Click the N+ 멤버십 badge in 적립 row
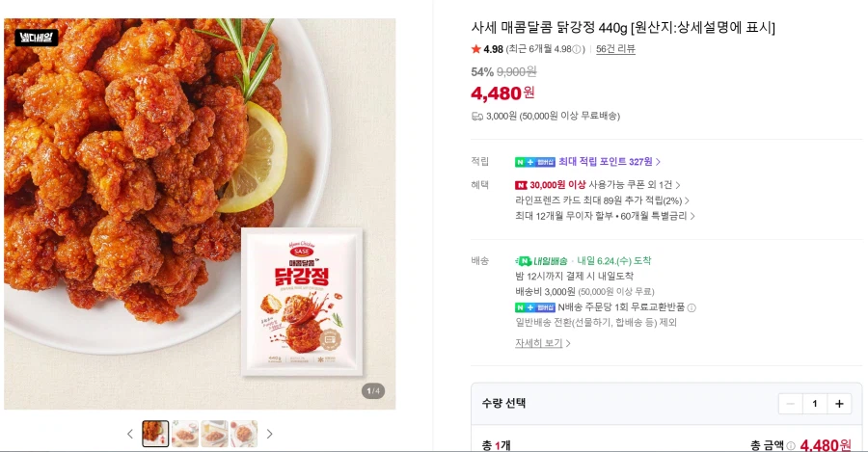The image size is (868, 452). tap(534, 162)
